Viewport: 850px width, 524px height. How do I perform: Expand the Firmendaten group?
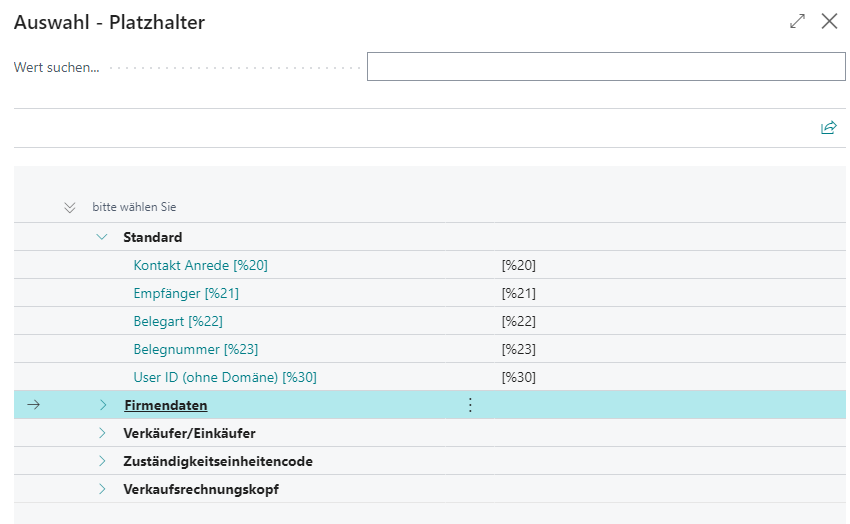[x=103, y=405]
